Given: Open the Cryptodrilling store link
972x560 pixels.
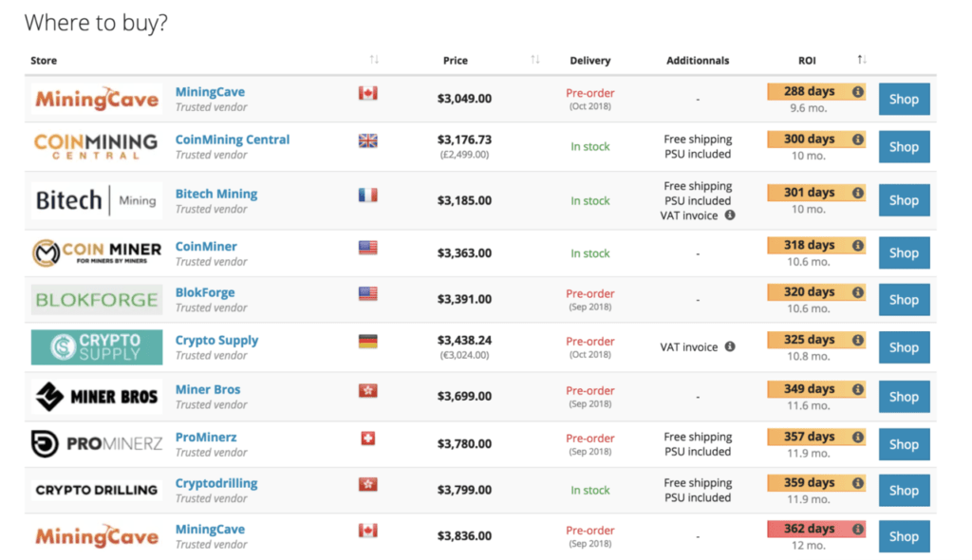Looking at the screenshot, I should 216,484.
